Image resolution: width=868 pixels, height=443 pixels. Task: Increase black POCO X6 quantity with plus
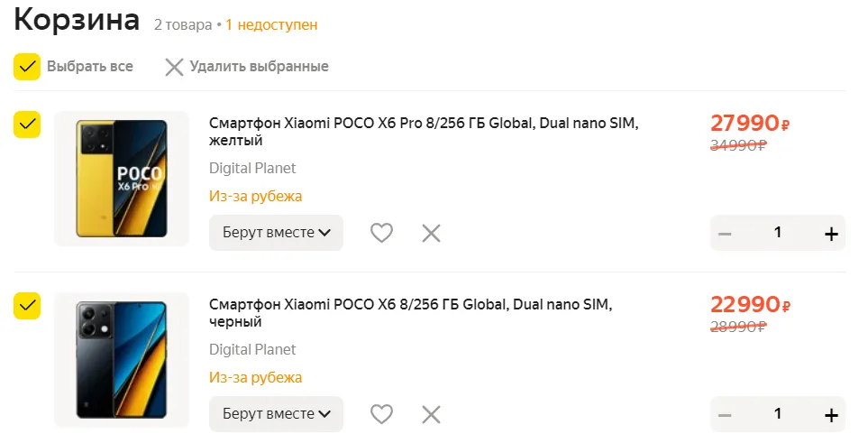(x=830, y=415)
